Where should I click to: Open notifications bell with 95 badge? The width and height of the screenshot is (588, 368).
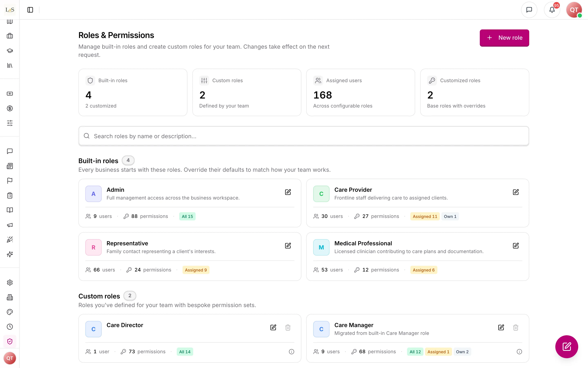[x=552, y=10]
